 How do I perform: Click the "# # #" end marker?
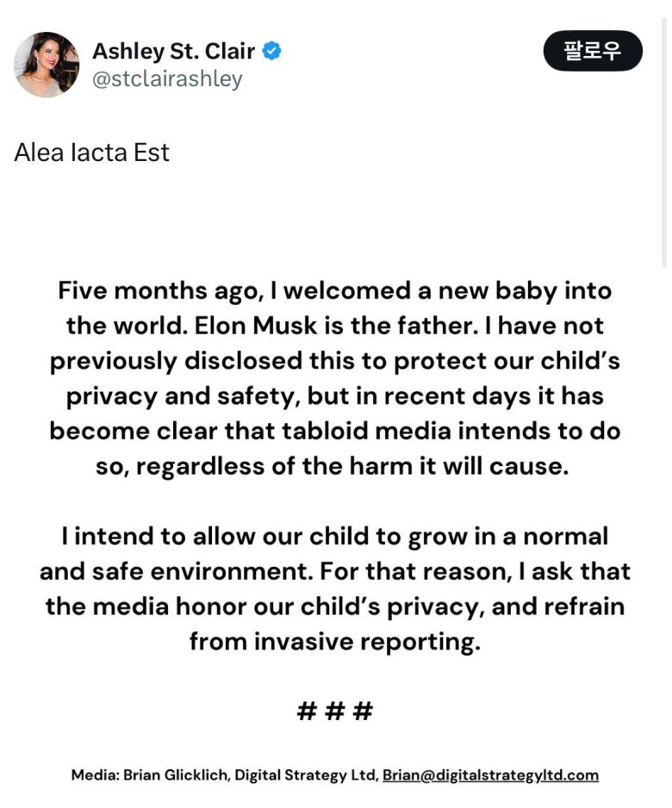334,711
